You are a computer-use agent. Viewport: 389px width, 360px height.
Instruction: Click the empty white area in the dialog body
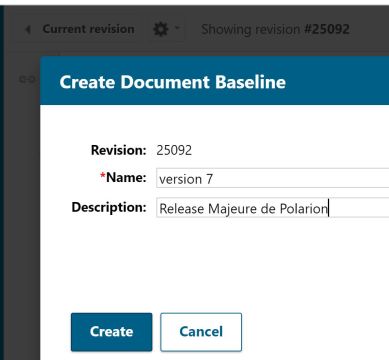point(214,263)
